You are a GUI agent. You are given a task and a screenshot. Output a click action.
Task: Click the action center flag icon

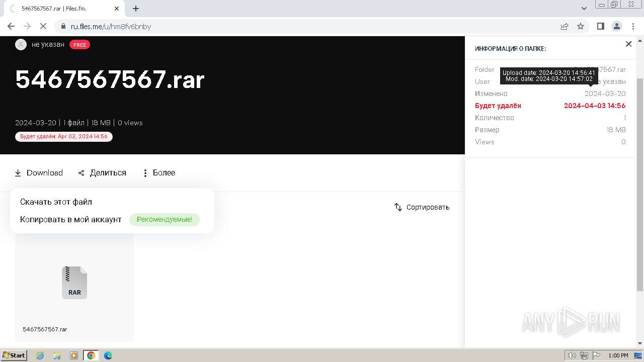pyautogui.click(x=596, y=355)
